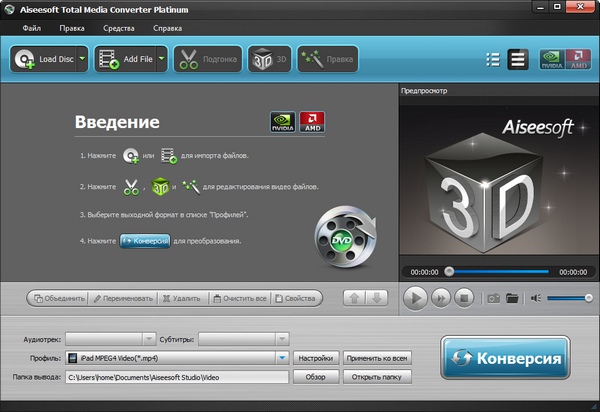The image size is (600, 412).
Task: Open the Подгонка scissors trim tool
Action: click(x=208, y=59)
